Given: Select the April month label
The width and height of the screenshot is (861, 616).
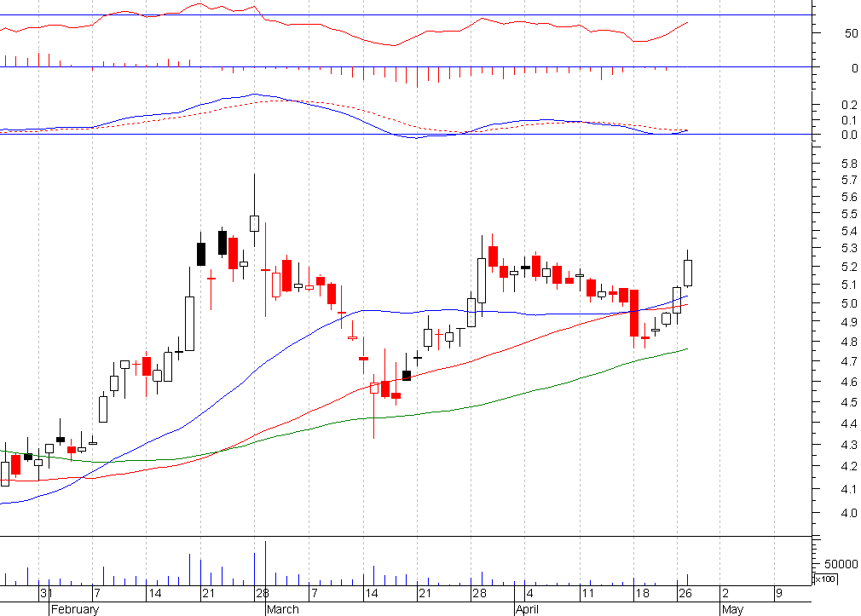Looking at the screenshot, I should (x=527, y=609).
